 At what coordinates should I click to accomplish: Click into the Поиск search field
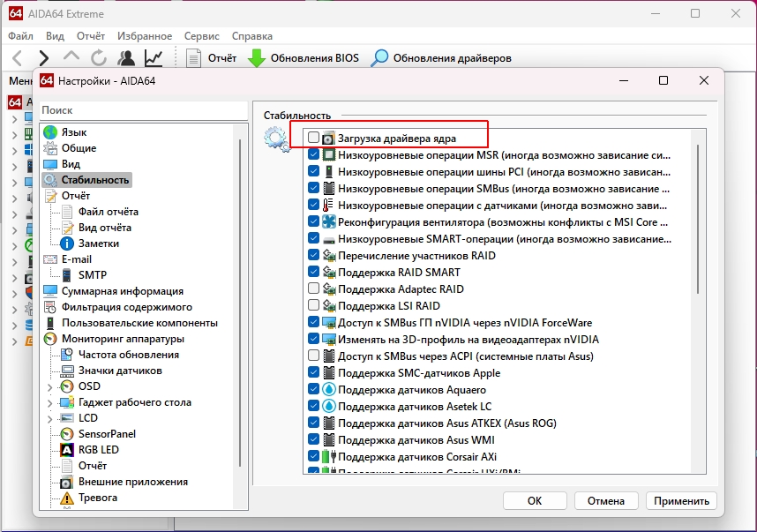pyautogui.click(x=144, y=110)
